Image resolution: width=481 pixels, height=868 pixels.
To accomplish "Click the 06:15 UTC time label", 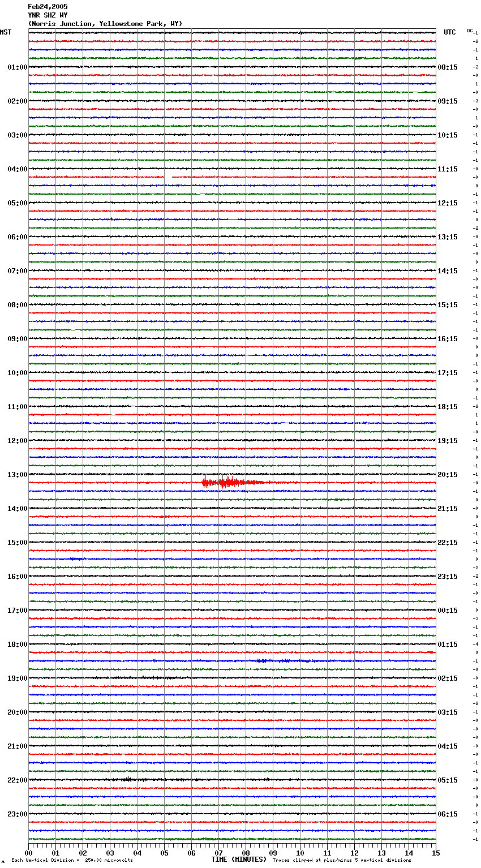I will coord(448,814).
